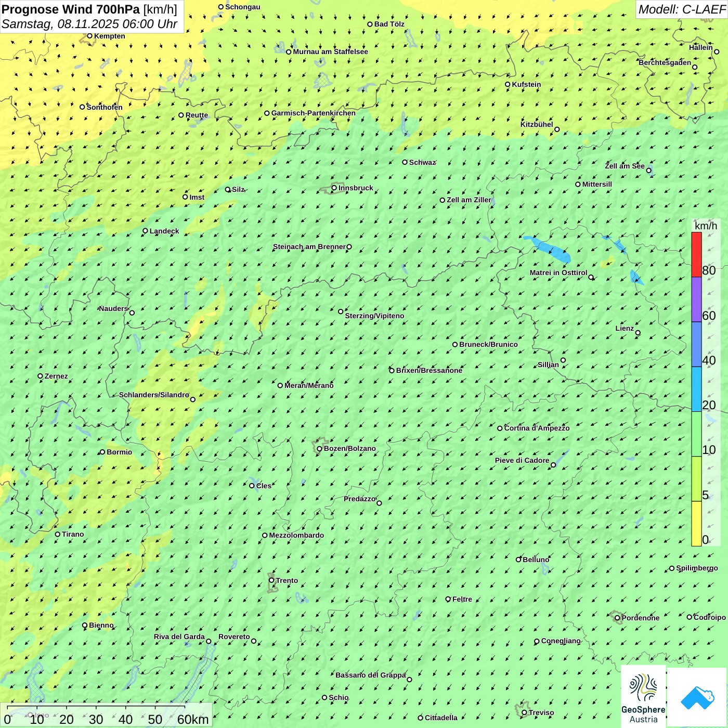
Task: Click the Reutte label
Action: (x=197, y=115)
